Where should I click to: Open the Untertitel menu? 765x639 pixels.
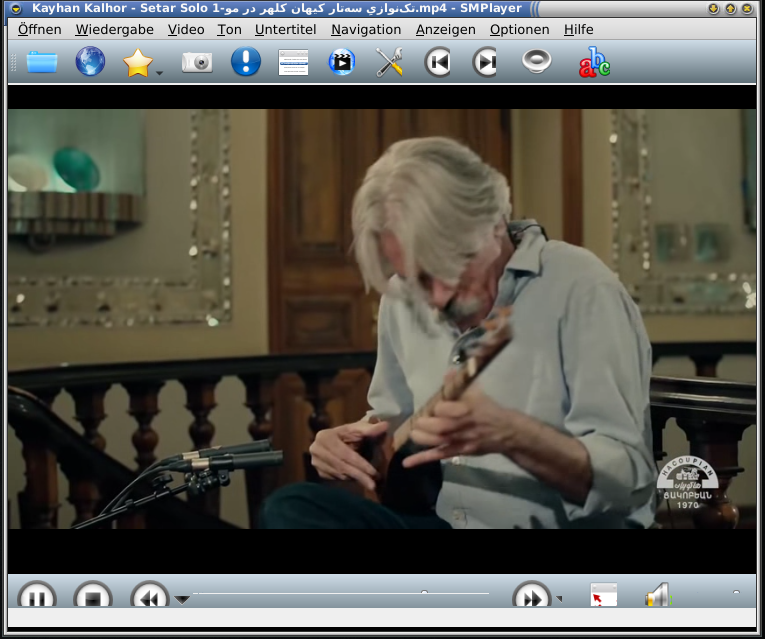[285, 29]
